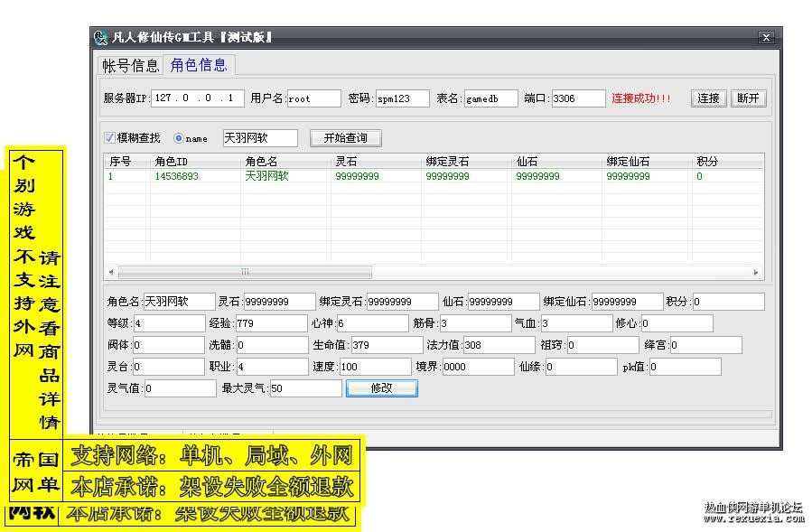Start the search with 开始查询
The image size is (812, 532).
tap(345, 138)
